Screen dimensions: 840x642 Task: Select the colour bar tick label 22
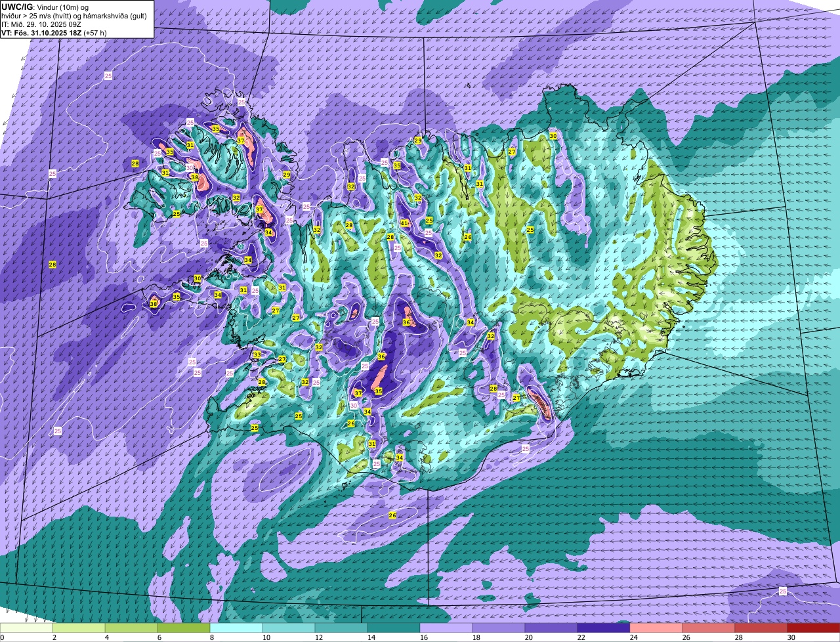[x=581, y=637]
